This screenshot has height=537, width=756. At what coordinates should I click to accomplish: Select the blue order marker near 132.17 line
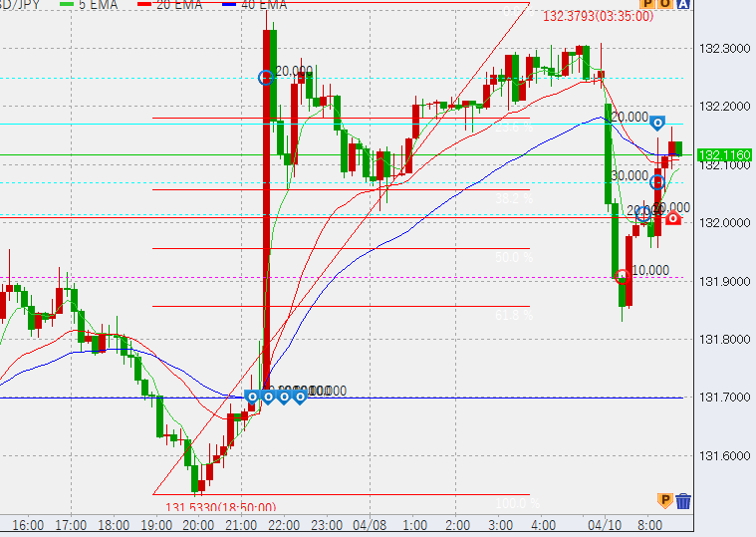click(x=657, y=124)
